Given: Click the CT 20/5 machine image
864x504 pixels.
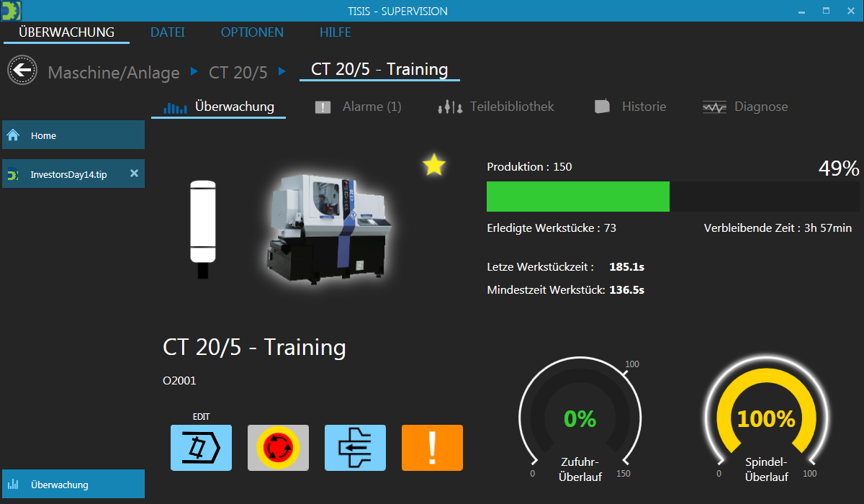Looking at the screenshot, I should [326, 223].
